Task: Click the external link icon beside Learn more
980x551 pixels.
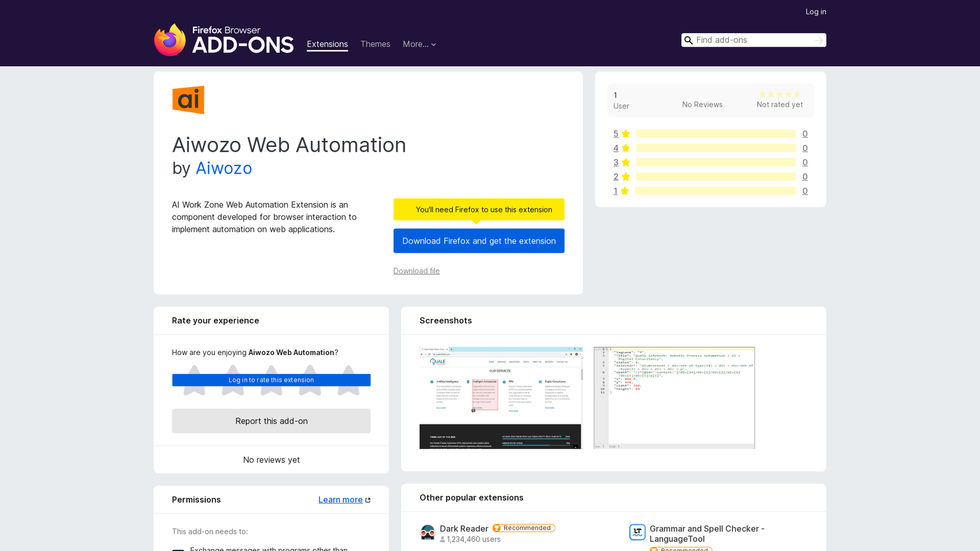Action: point(368,500)
